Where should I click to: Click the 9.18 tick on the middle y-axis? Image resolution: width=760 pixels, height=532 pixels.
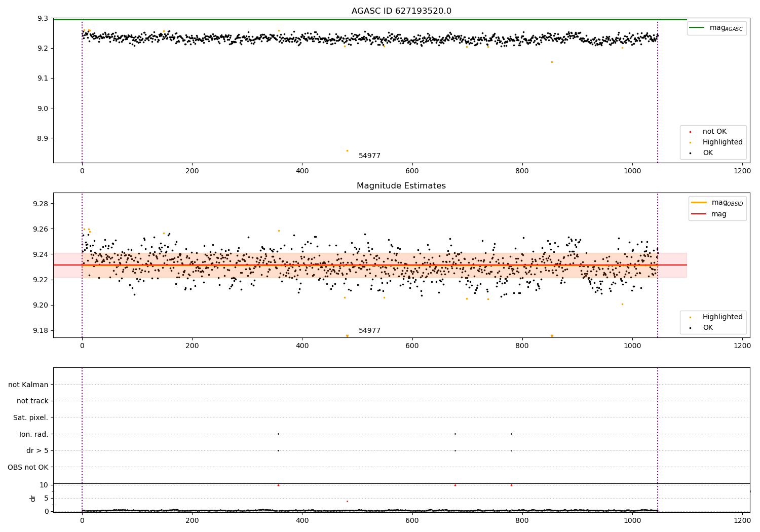click(x=41, y=330)
